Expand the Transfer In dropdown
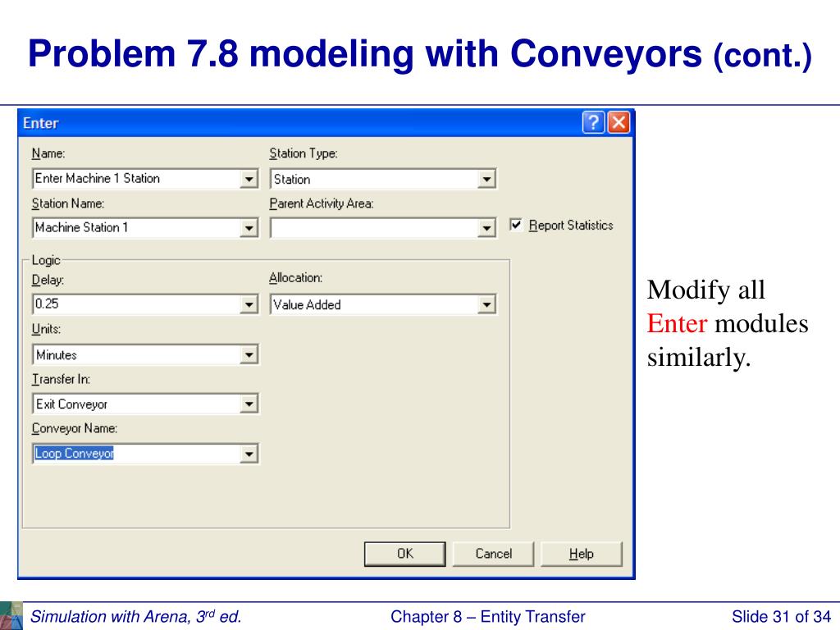The height and width of the screenshot is (630, 840). pos(249,404)
